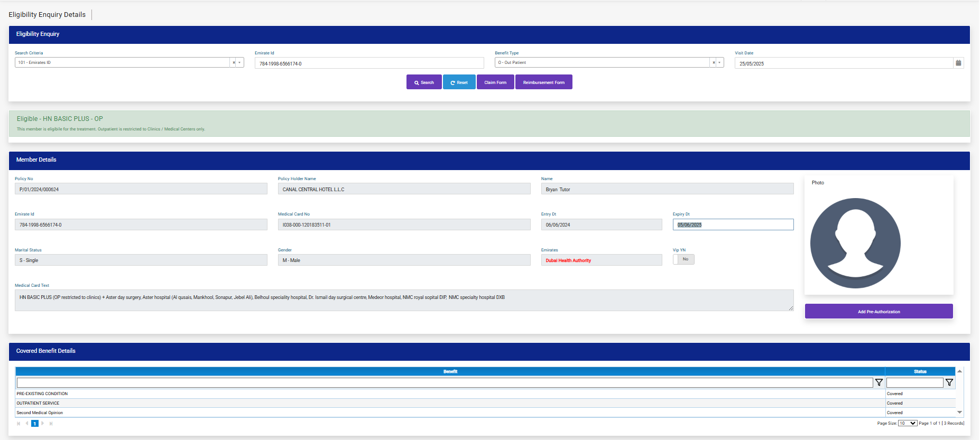The image size is (980, 440).
Task: Go to the first page of results
Action: click(19, 424)
